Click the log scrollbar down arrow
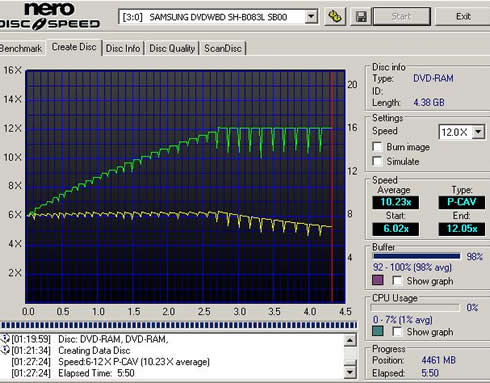Screen dimensions: 490x383 [350, 372]
